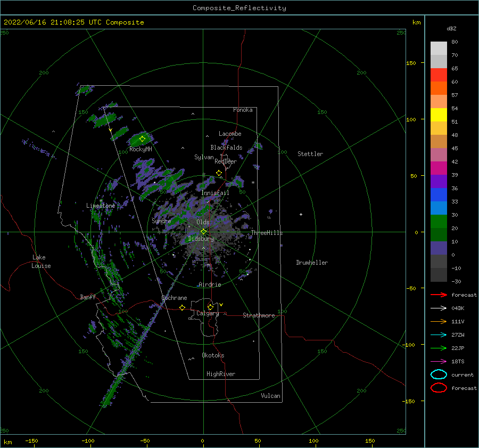Click the Calgary city label
Image resolution: width=479 pixels, height=448 pixels.
208,313
